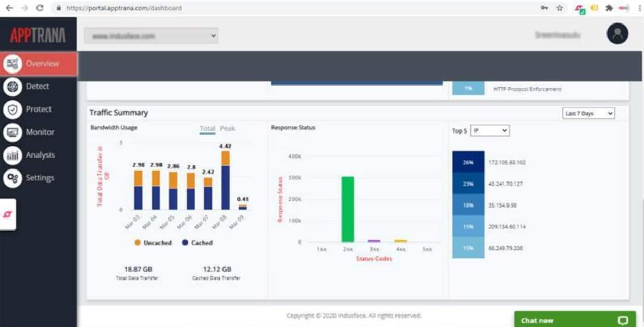Select the Total bandwidth tab
This screenshot has width=644, height=327.
pyautogui.click(x=207, y=128)
